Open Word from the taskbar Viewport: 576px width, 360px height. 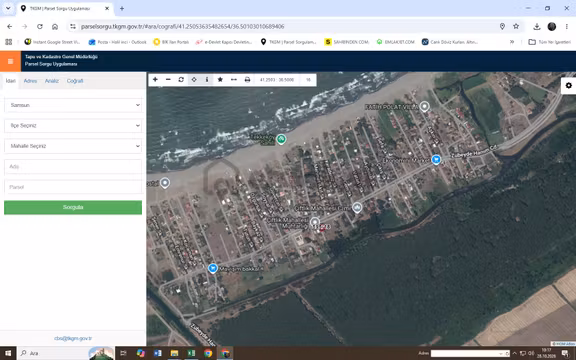(158, 353)
